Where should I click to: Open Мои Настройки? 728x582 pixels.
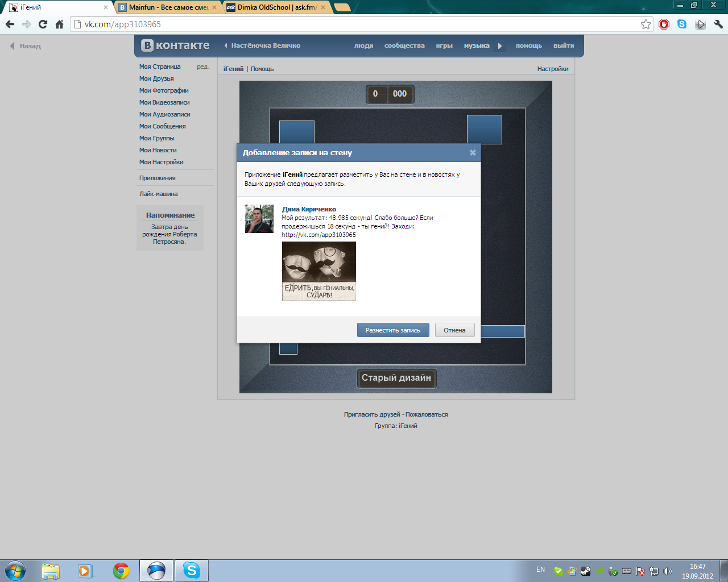pos(162,162)
